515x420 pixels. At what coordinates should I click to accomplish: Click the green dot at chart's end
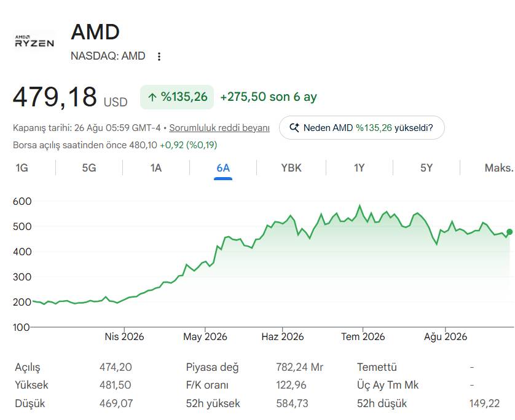[509, 232]
